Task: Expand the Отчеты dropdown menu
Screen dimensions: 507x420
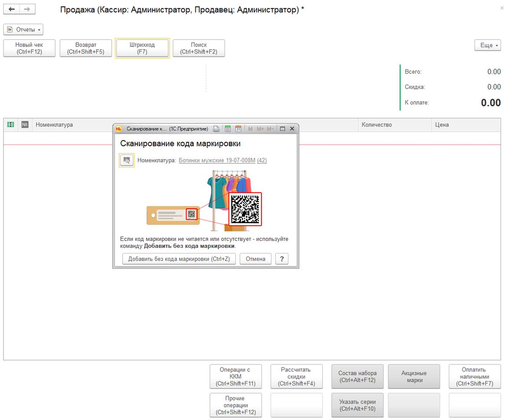Action: pyautogui.click(x=23, y=30)
